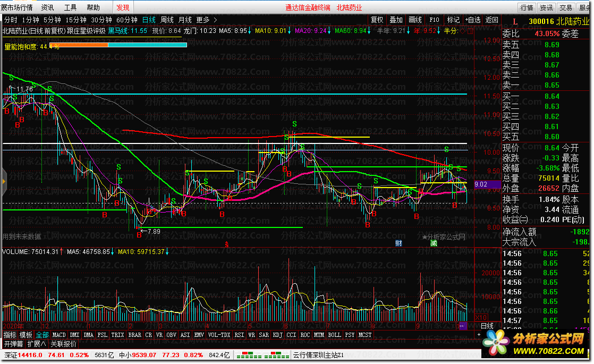The image size is (594, 364).
Task: Select the VOL-TDX indicator tab
Action: 219,335
